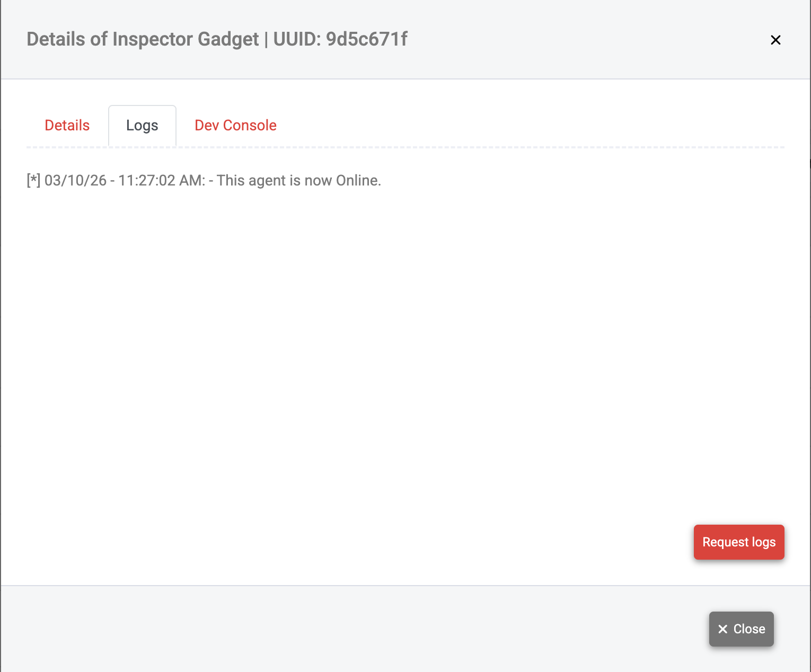The width and height of the screenshot is (811, 672).
Task: Click the UUID 9d5c671f in the header
Action: tap(366, 39)
